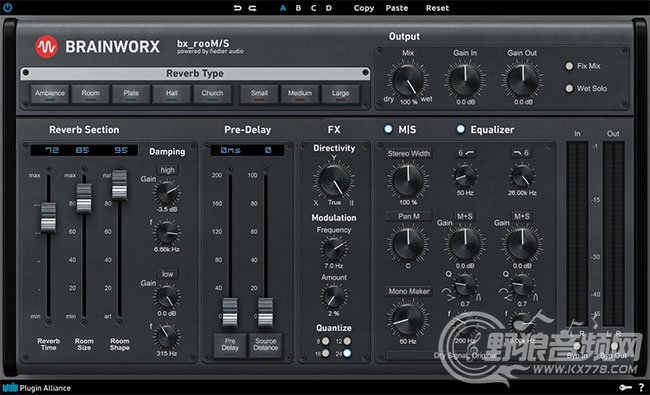Click the Brainworx red logo

tap(46, 47)
